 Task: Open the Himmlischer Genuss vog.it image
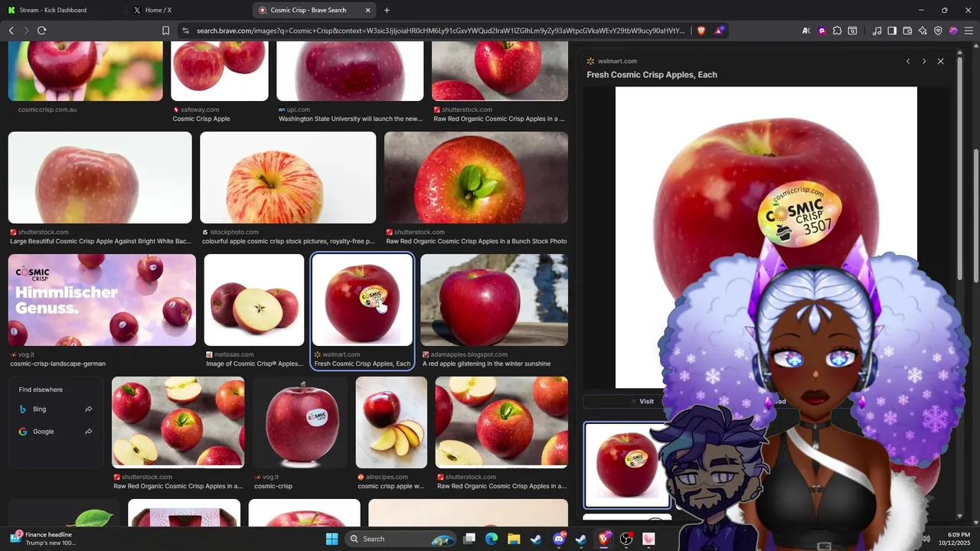(102, 300)
